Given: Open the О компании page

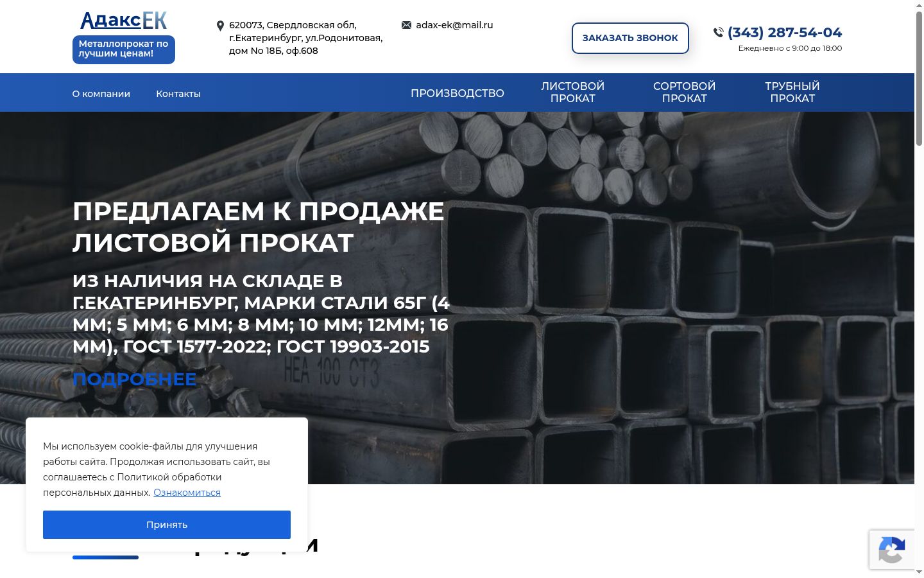Looking at the screenshot, I should point(101,94).
